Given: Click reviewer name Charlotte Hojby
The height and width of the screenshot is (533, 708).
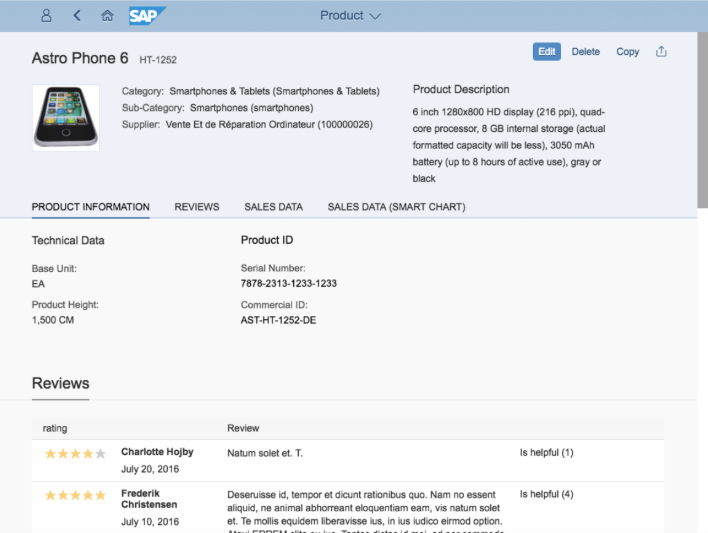Looking at the screenshot, I should click(157, 452).
